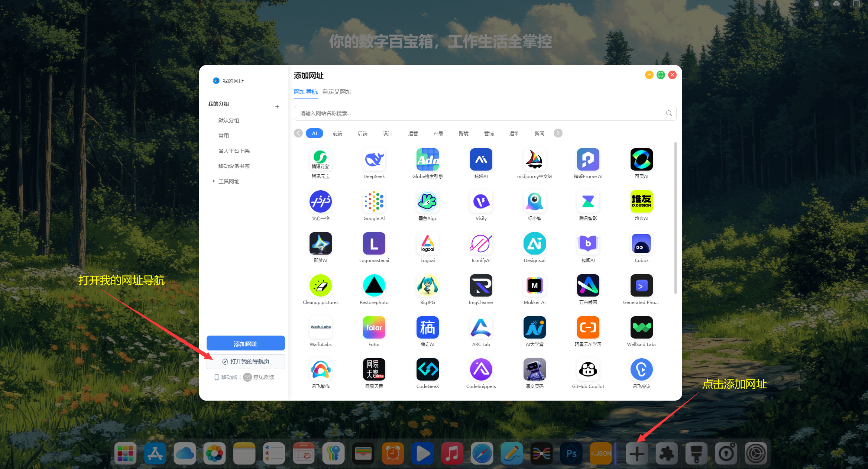Expand the 工具网址 group
This screenshot has height=469, width=868.
(214, 181)
